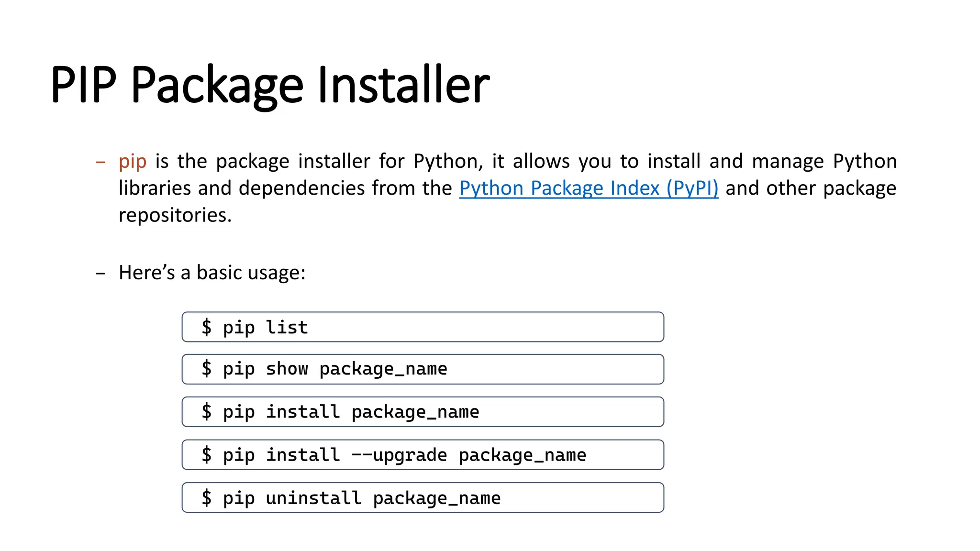Click the PIP Package Installer title
The width and height of the screenshot is (980, 551).
pos(270,85)
